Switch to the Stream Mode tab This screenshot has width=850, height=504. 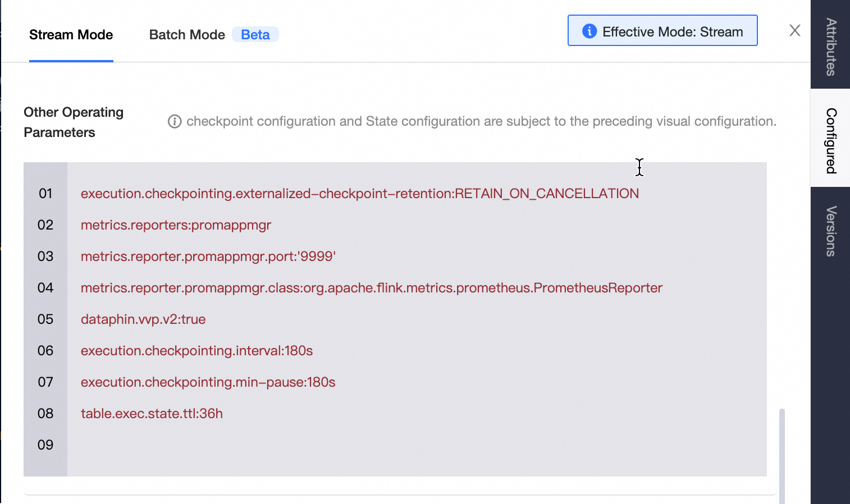tap(71, 35)
